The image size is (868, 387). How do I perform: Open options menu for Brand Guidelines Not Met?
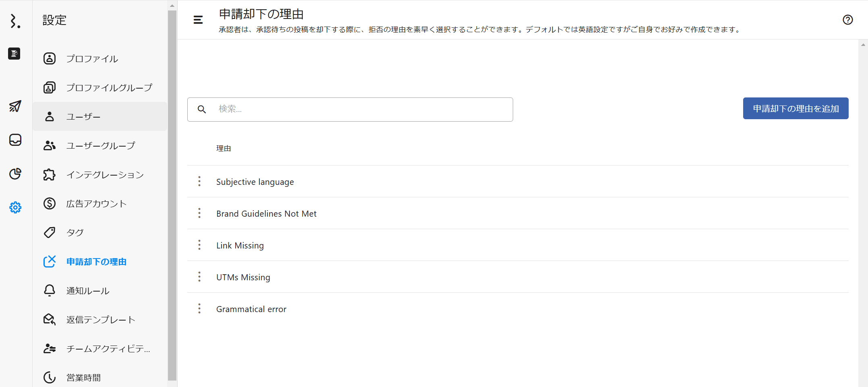199,213
